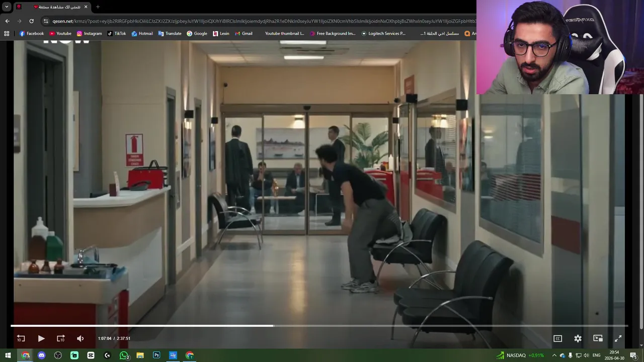Viewport: 644px width, 362px height.
Task: Toggle closed captions with the CC button
Action: point(557,338)
